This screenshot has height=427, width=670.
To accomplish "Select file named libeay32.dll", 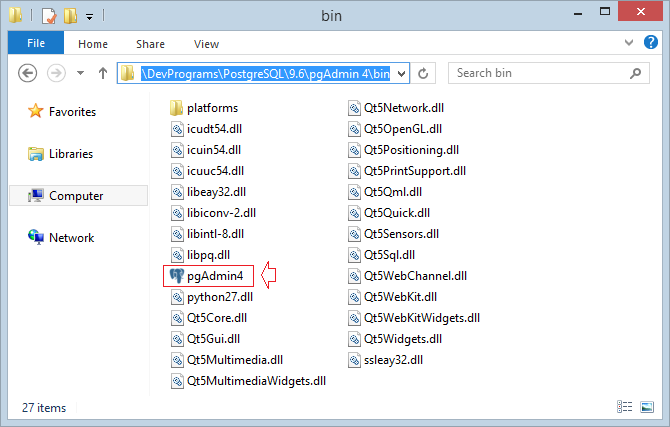I will click(216, 192).
